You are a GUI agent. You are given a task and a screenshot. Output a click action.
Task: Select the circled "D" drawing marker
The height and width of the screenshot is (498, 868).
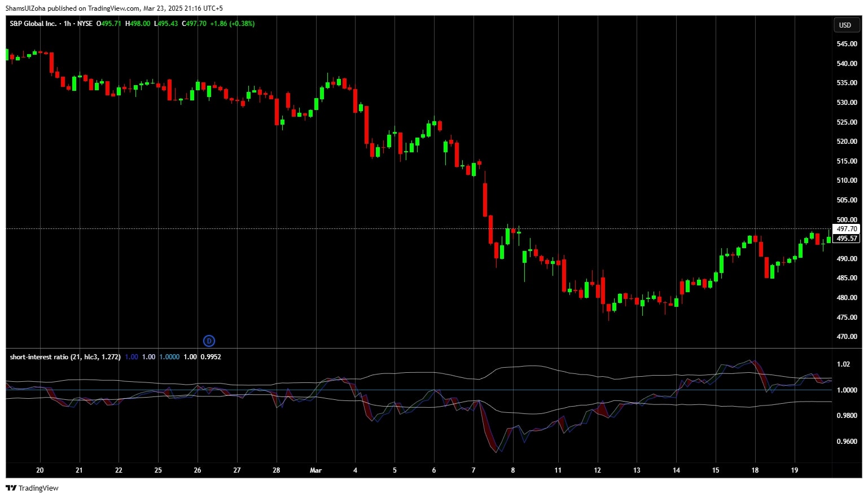pos(209,341)
